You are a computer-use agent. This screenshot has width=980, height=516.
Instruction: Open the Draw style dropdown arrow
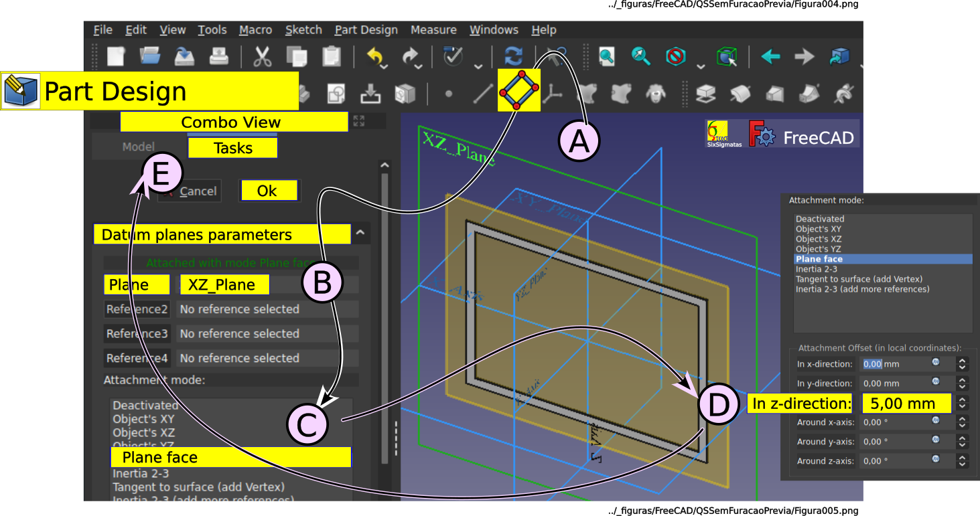[700, 66]
